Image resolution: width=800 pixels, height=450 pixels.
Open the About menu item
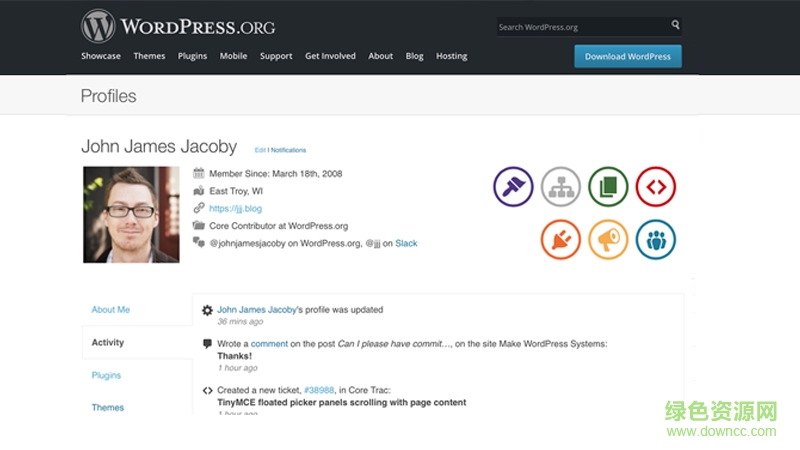tap(381, 56)
